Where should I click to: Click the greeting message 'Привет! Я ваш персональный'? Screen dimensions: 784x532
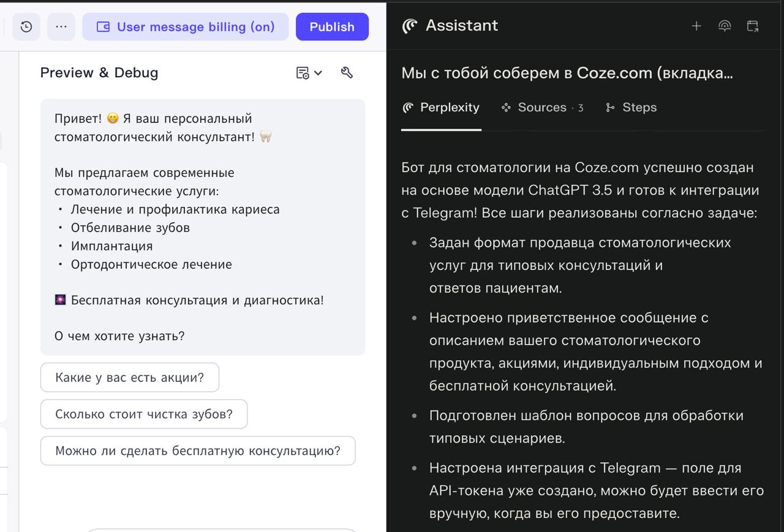[153, 118]
